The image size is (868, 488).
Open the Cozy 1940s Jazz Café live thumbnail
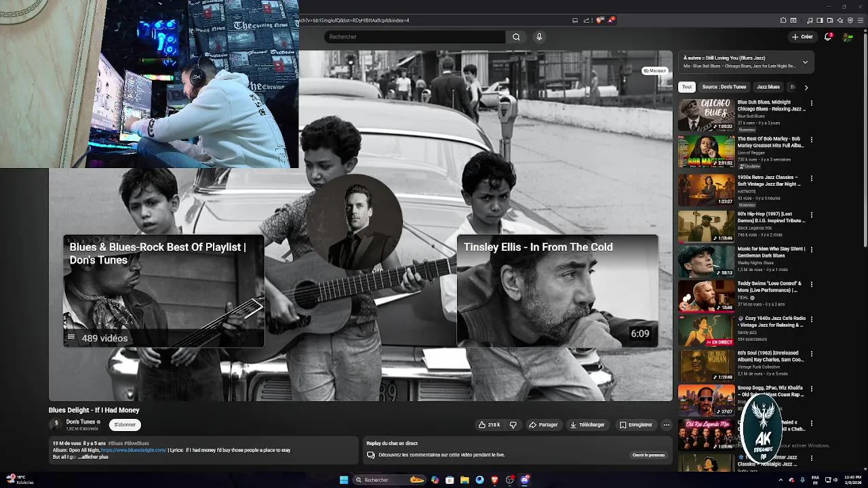point(706,330)
